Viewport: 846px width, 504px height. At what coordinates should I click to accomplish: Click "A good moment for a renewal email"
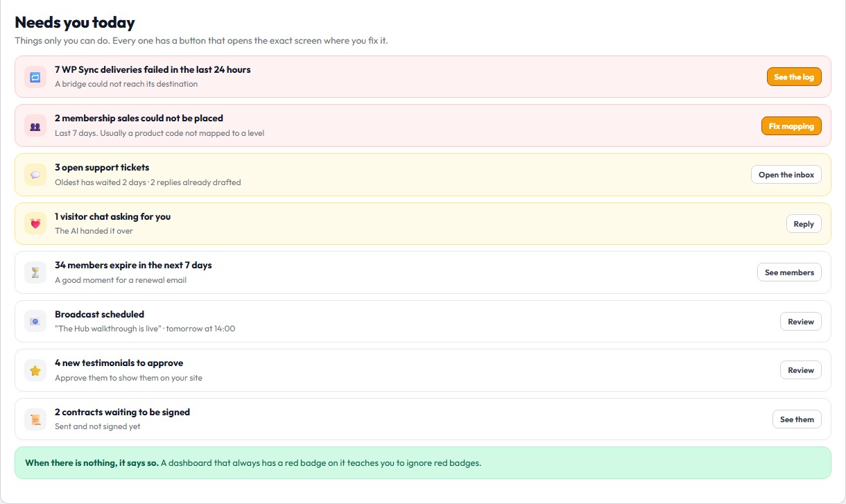pos(121,280)
